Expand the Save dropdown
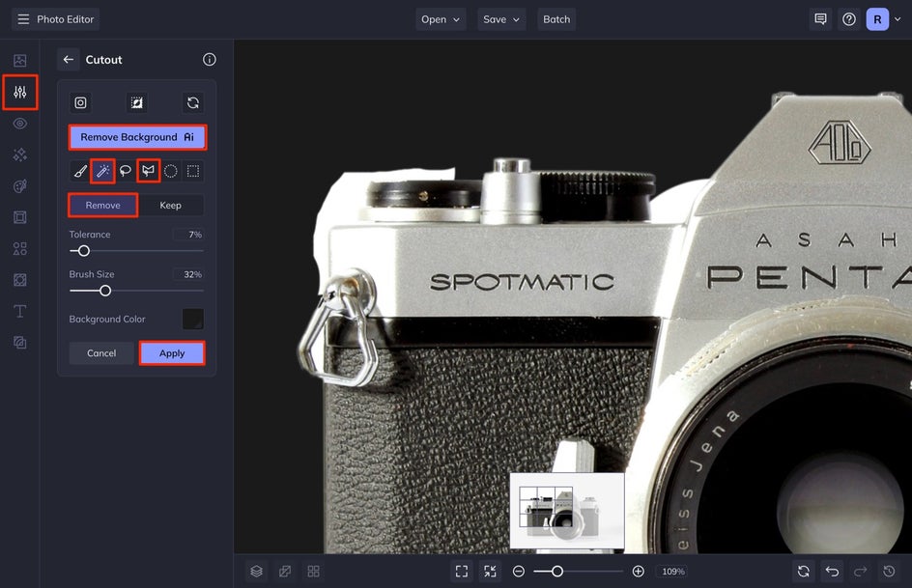 501,19
